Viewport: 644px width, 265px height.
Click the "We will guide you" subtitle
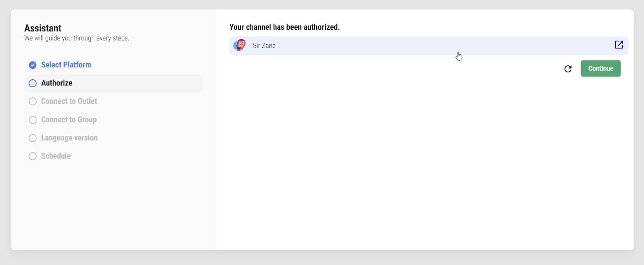77,38
